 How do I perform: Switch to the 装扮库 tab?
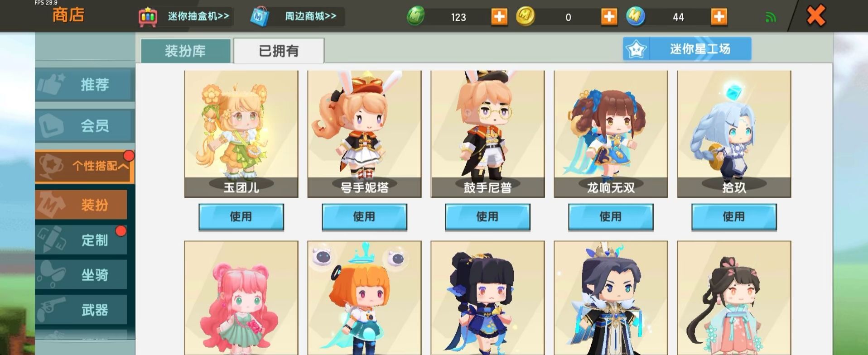[x=186, y=51]
